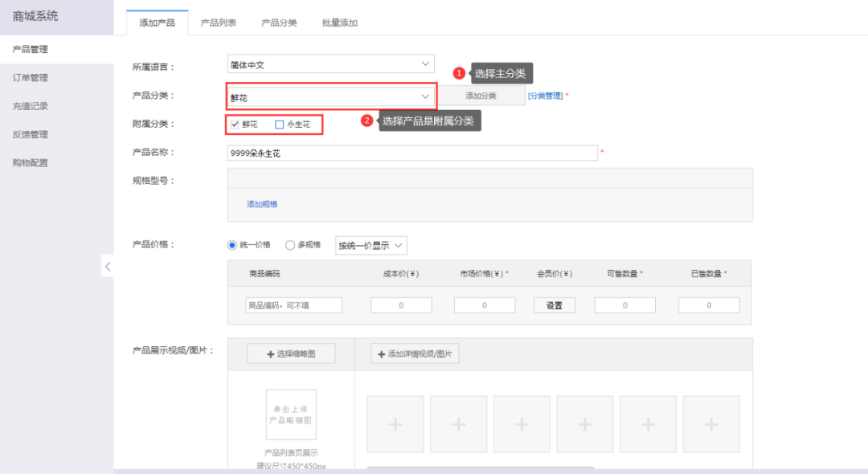The width and height of the screenshot is (868, 474).
Task: Click the 商城系统 title
Action: 35,16
